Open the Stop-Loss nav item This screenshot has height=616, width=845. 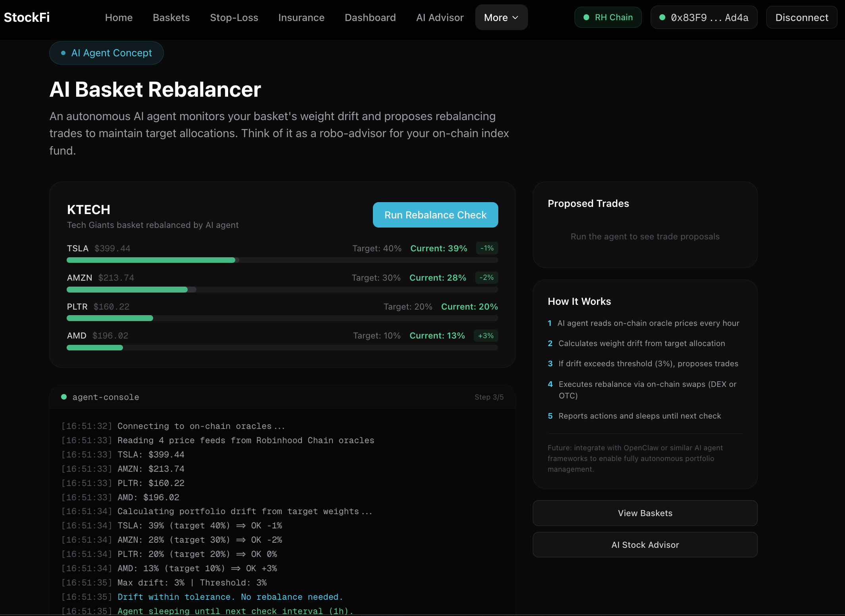[234, 17]
